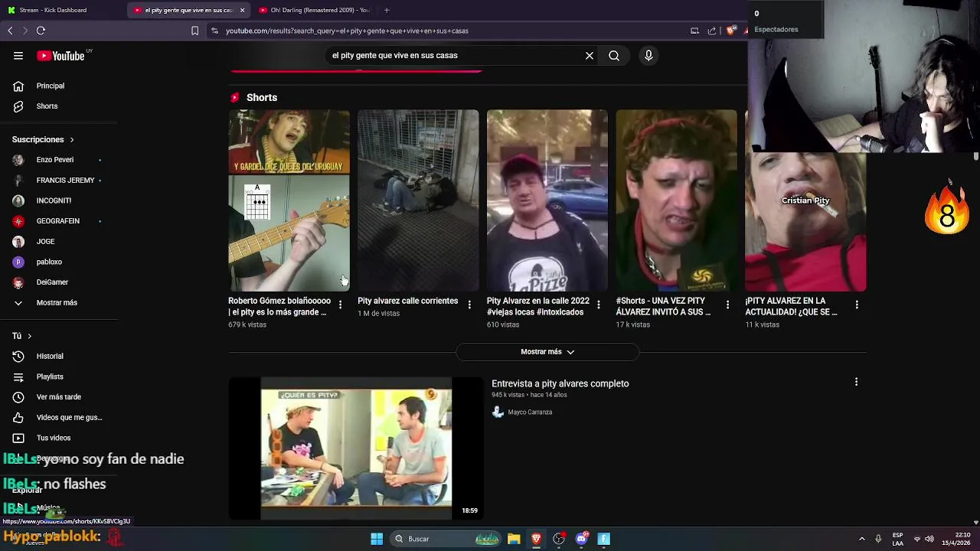Viewport: 980px width, 551px height.
Task: Click the cast screen icon in address bar
Action: click(694, 31)
